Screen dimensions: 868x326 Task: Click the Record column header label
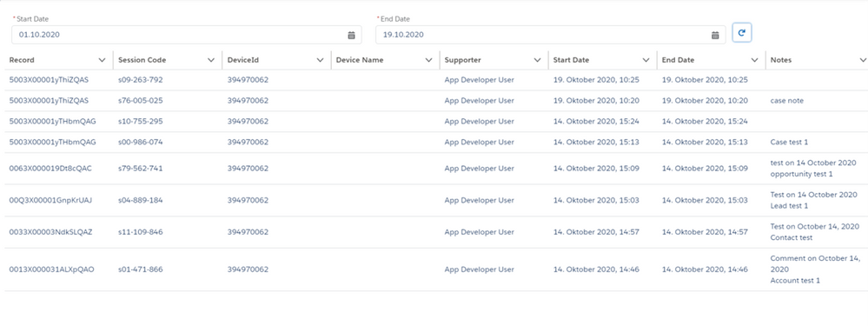click(x=22, y=60)
